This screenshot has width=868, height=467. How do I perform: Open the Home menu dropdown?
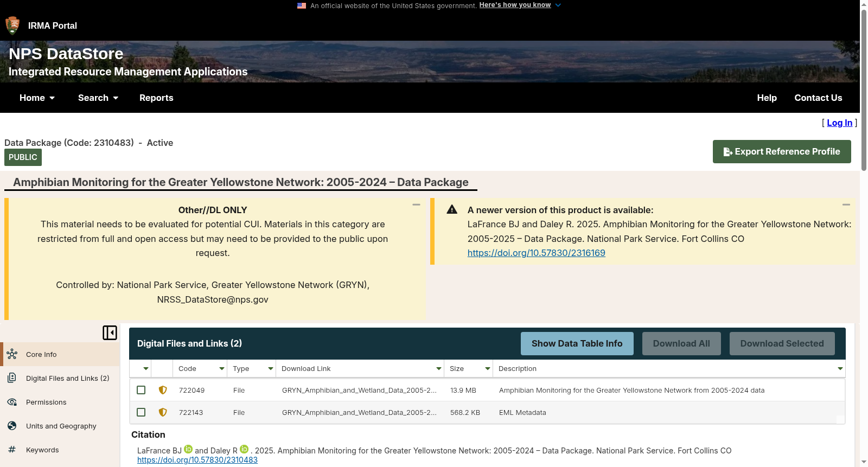37,98
